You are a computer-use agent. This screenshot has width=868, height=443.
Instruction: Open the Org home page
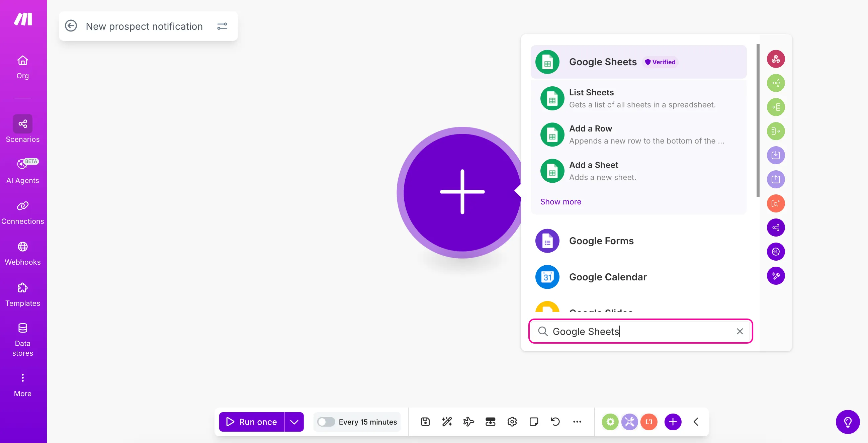[x=22, y=67]
